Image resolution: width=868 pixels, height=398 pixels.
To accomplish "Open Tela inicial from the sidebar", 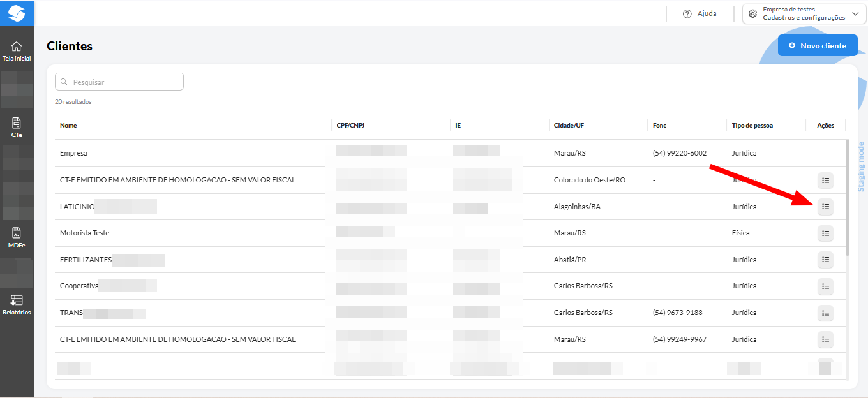I will pos(17,51).
